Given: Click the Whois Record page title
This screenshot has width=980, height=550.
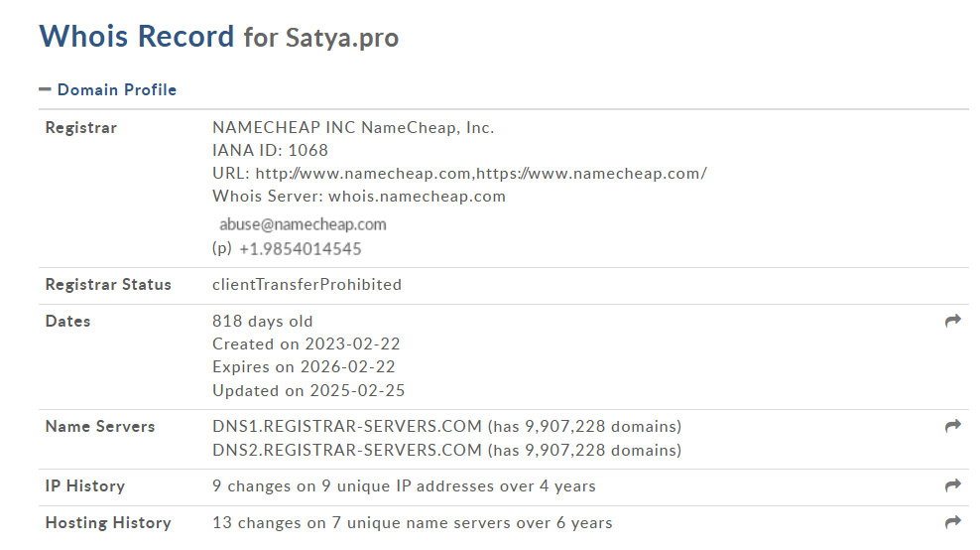Looking at the screenshot, I should pyautogui.click(x=136, y=37).
